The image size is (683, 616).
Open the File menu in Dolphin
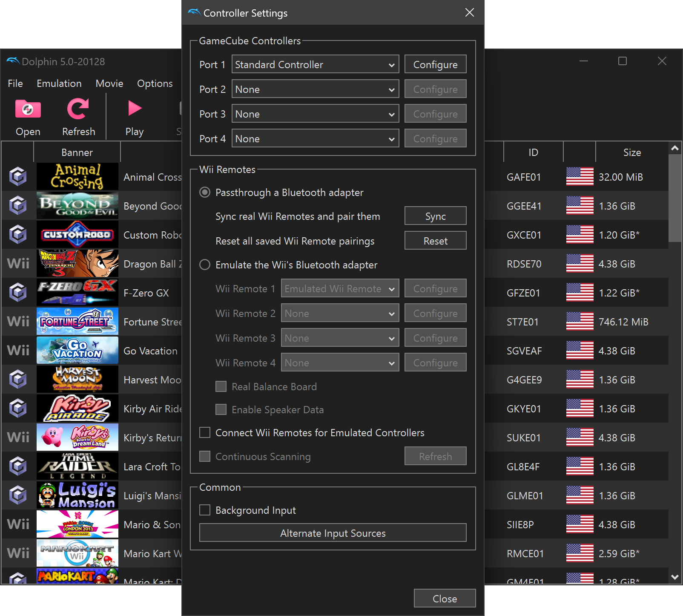click(x=15, y=83)
